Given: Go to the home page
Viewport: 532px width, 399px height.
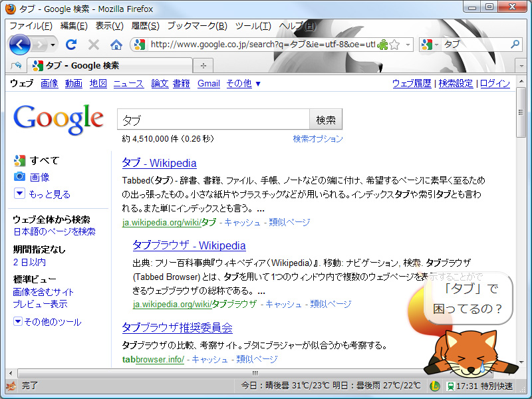Looking at the screenshot, I should click(116, 44).
